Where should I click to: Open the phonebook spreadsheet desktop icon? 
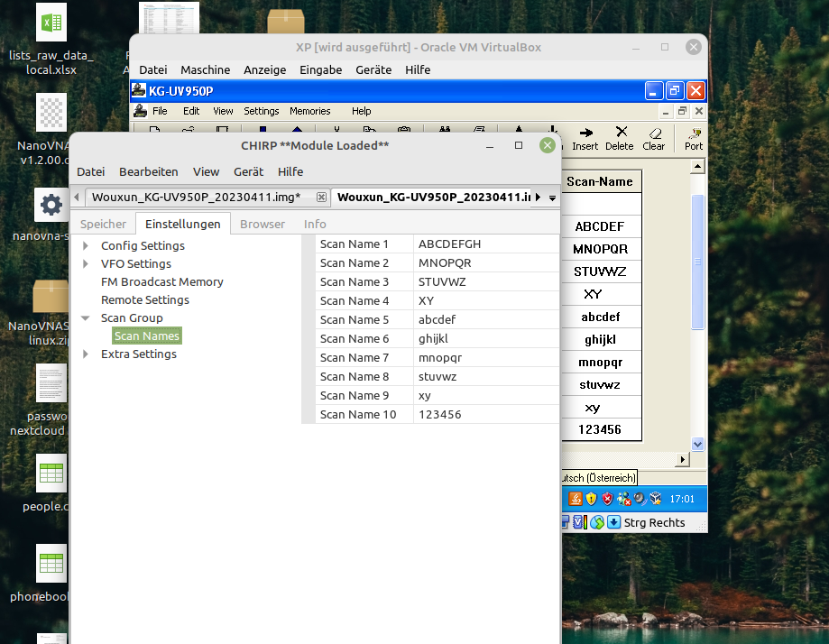click(51, 563)
